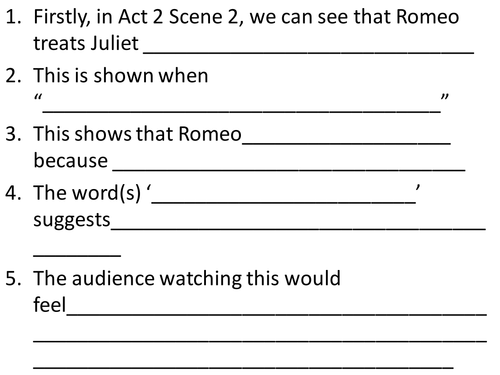The width and height of the screenshot is (500, 375).
Task: Click the blank inside 'The word(s)' quotes
Action: tap(284, 202)
